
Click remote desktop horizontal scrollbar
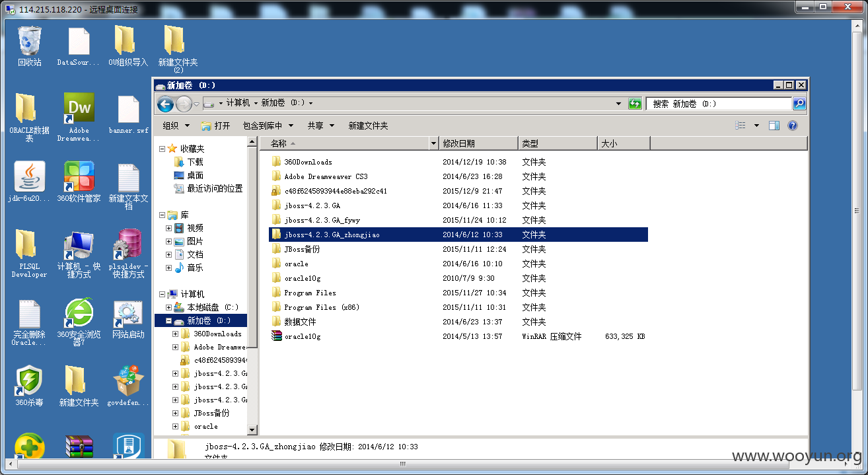[402, 464]
